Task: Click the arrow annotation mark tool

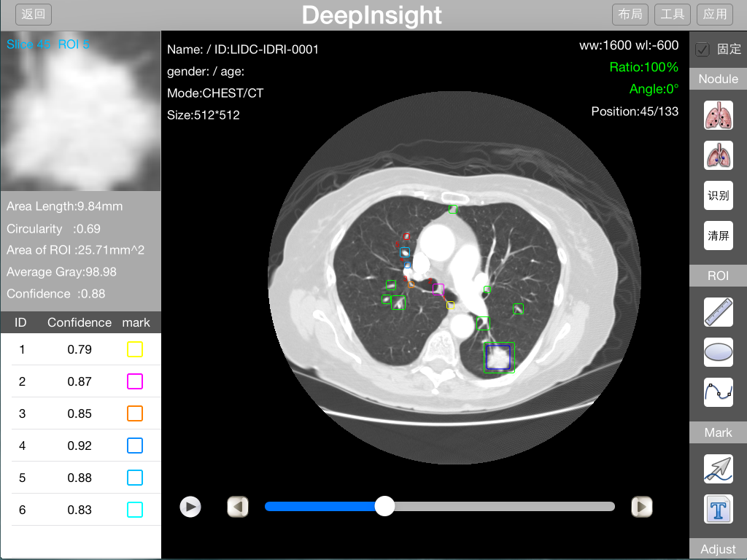Action: [x=718, y=469]
